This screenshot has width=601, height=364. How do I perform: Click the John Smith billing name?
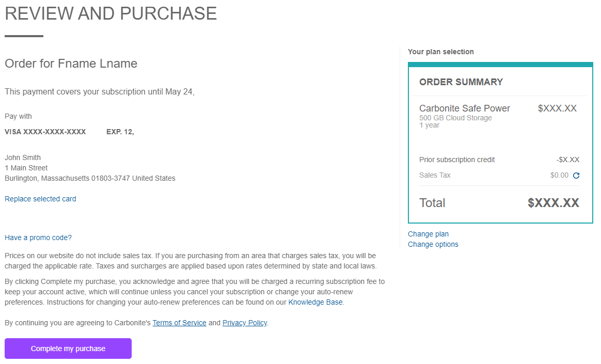(23, 157)
